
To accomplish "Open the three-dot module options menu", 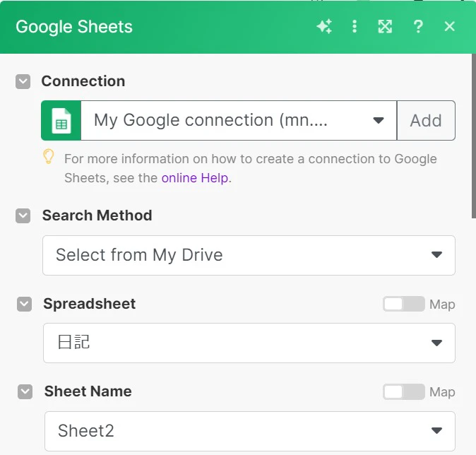I will point(355,26).
